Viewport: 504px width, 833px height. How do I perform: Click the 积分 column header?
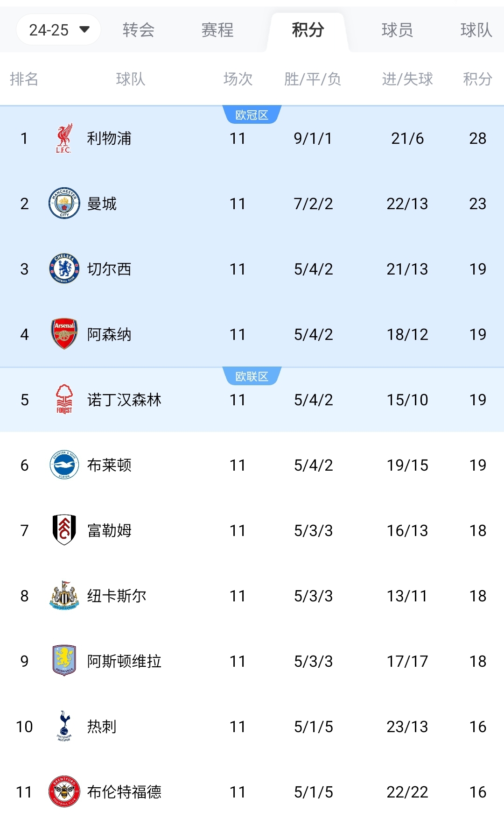pos(477,79)
